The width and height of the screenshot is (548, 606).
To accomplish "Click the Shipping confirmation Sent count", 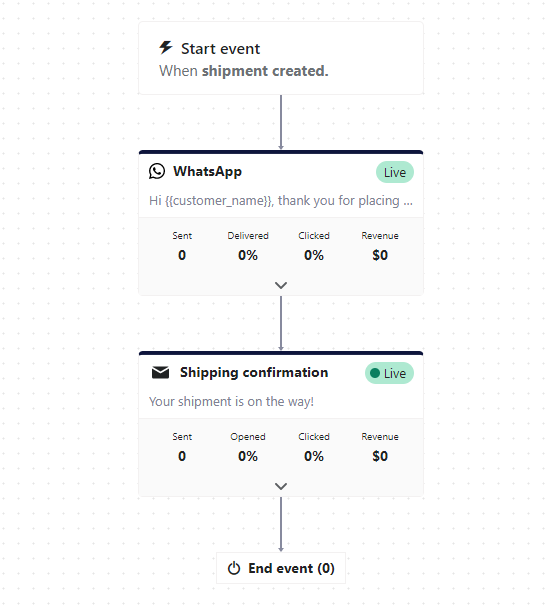I will click(182, 456).
